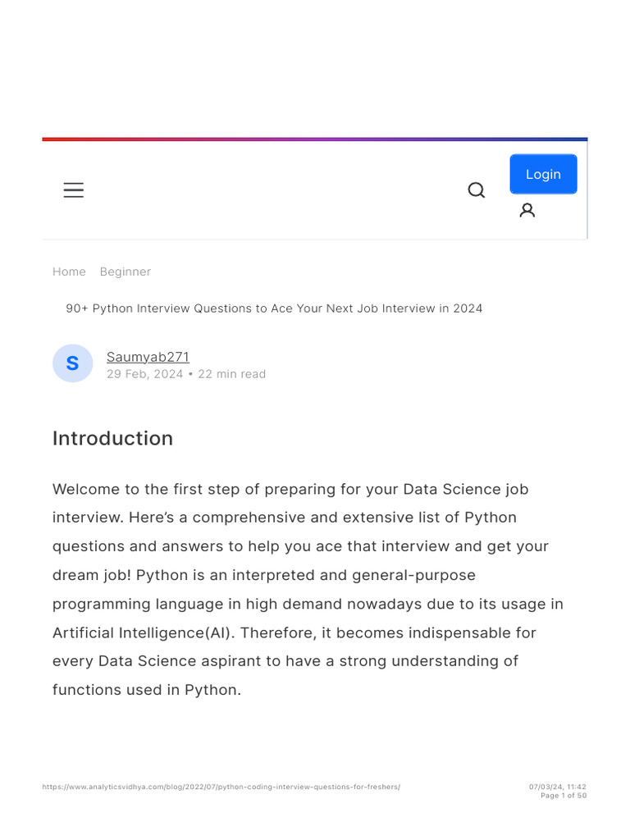Click the 07/03/24, 11:42 timestamp

coord(558,787)
